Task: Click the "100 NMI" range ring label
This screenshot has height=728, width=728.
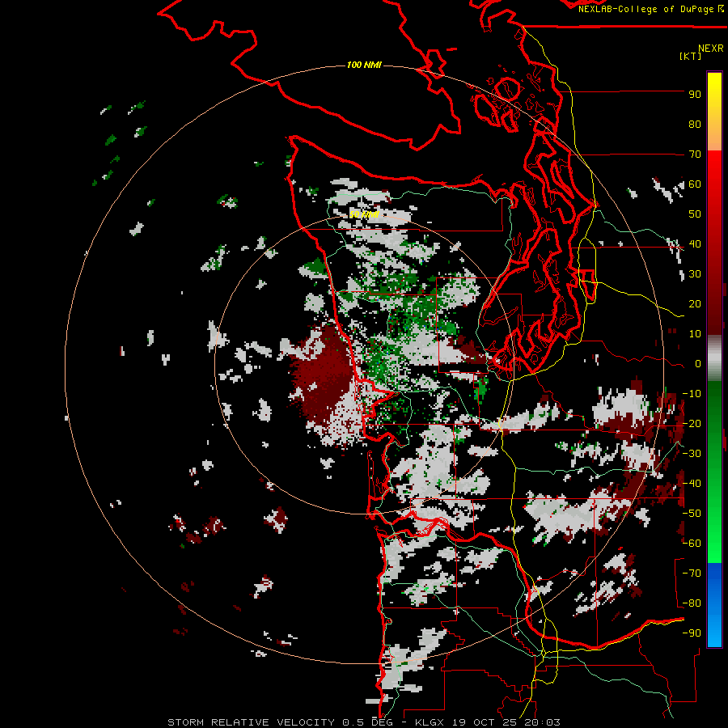Action: pyautogui.click(x=364, y=65)
